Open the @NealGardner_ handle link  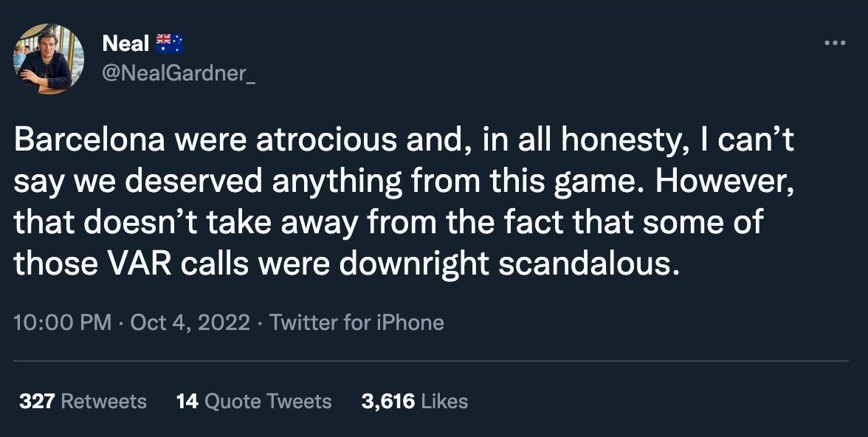(x=179, y=75)
